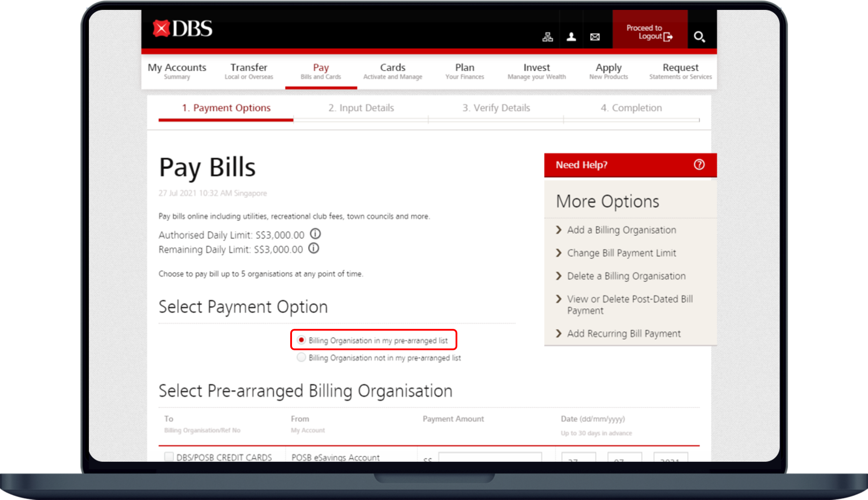Click the Need Help question mark icon
The image size is (868, 500).
point(699,165)
